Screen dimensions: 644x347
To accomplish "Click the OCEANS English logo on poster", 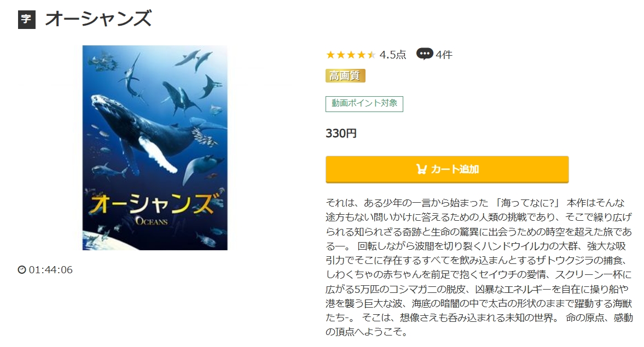I will click(151, 222).
